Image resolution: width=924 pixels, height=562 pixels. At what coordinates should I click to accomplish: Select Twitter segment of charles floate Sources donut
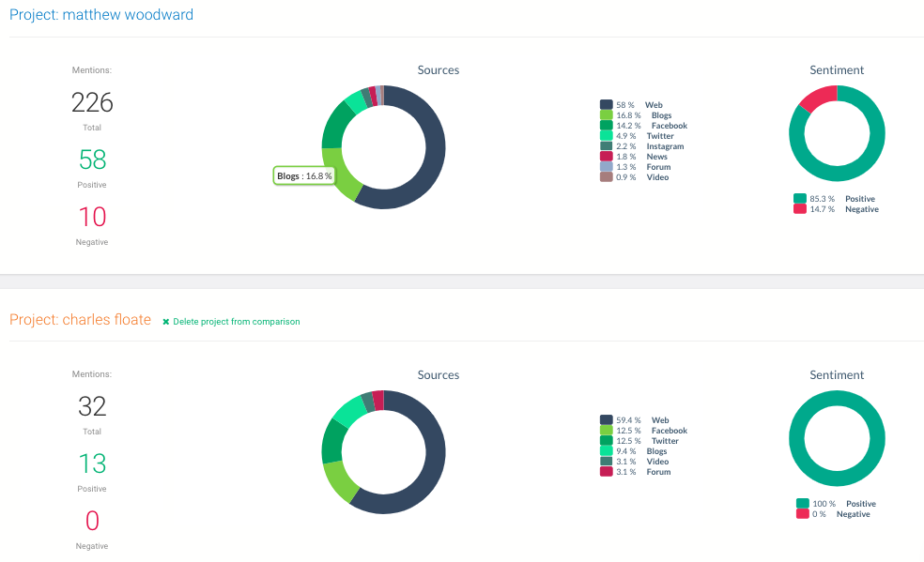[332, 441]
